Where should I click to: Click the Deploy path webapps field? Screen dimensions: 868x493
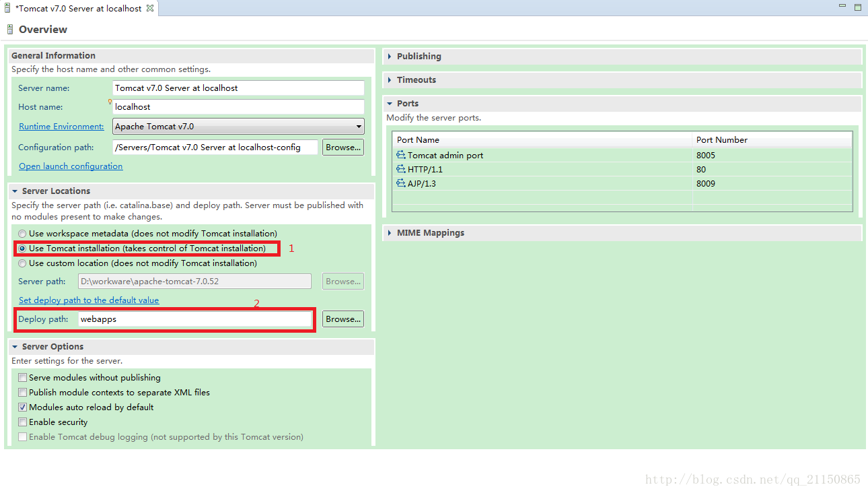point(195,319)
